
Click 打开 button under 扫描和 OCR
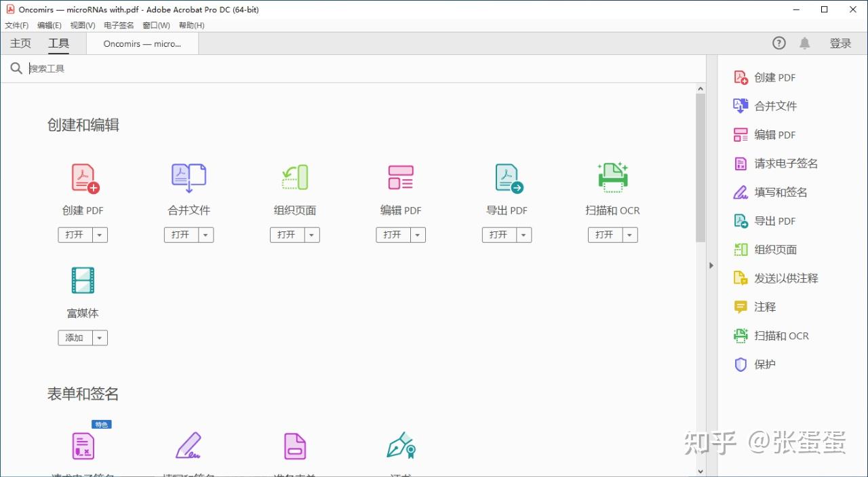click(605, 235)
